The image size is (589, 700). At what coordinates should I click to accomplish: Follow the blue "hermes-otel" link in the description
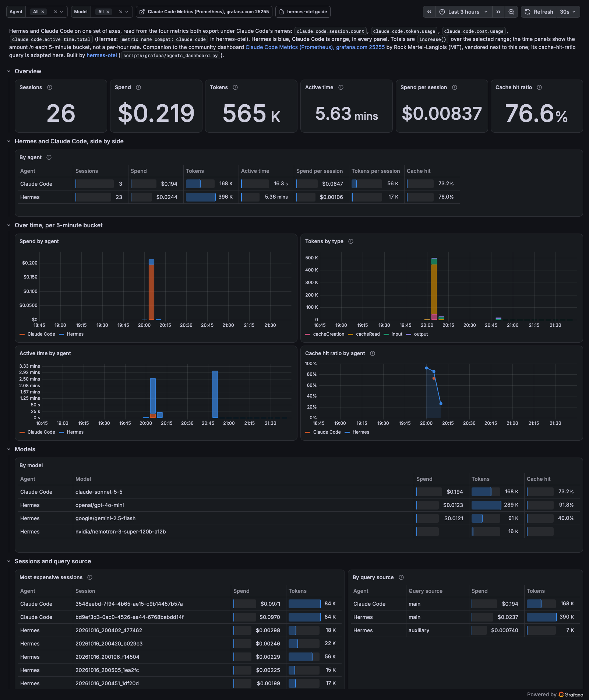click(x=102, y=55)
